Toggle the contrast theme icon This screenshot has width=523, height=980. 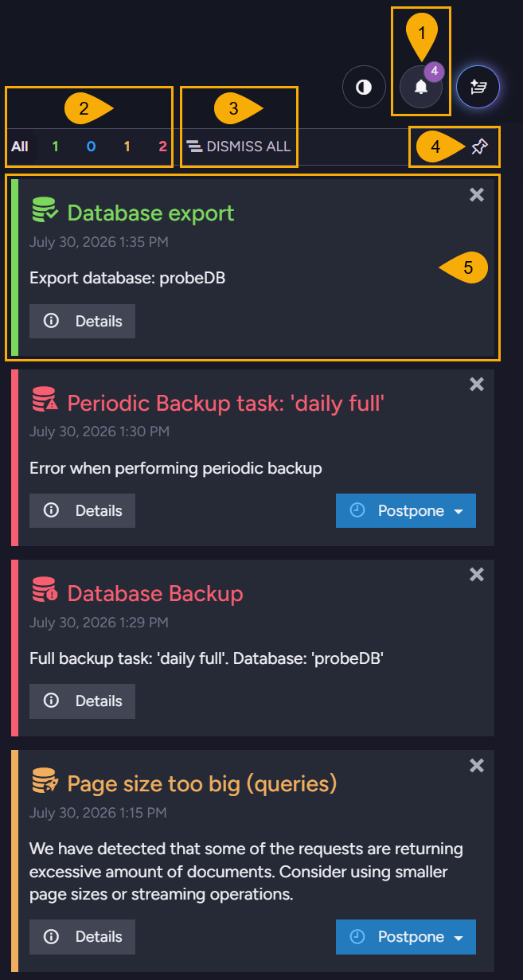(364, 87)
